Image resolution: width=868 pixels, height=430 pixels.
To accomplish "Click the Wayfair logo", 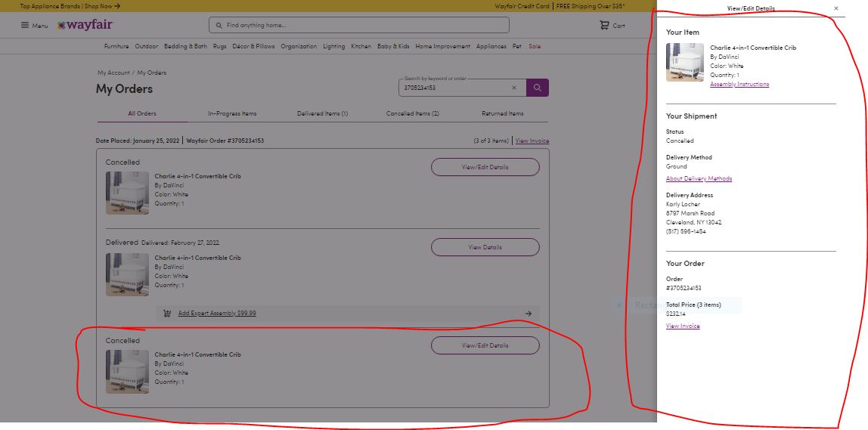I will 85,25.
